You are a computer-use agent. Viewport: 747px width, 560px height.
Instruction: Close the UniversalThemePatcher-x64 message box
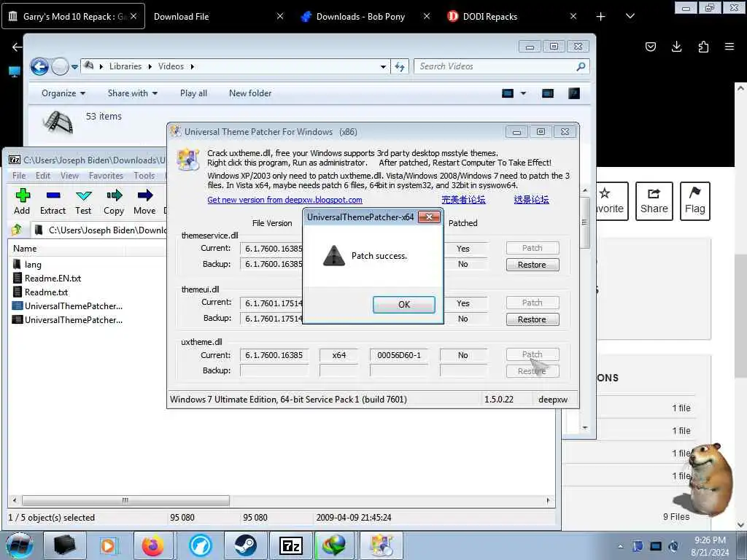pos(429,217)
